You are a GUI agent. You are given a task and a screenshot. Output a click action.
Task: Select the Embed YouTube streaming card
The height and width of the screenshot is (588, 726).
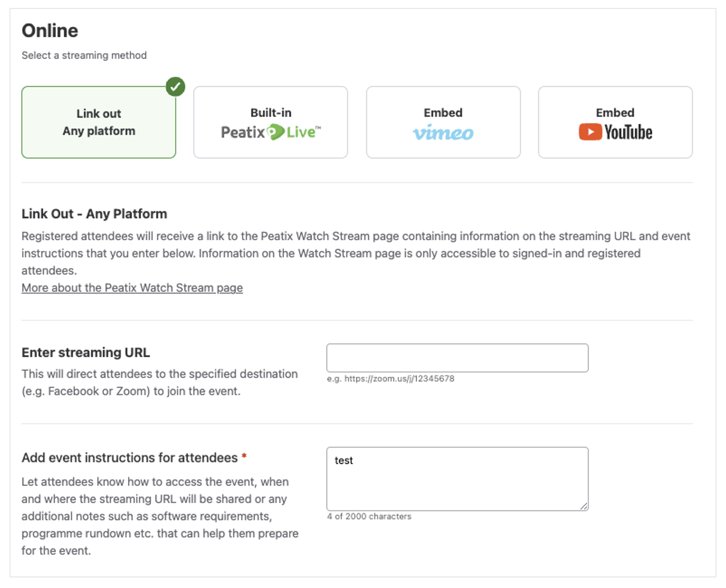click(x=615, y=122)
